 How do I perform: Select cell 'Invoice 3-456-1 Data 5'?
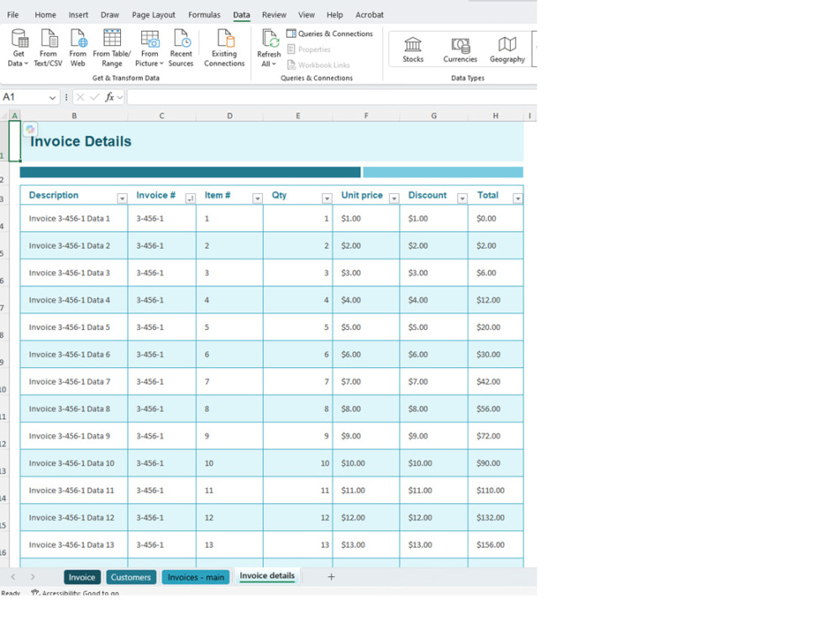click(x=74, y=328)
